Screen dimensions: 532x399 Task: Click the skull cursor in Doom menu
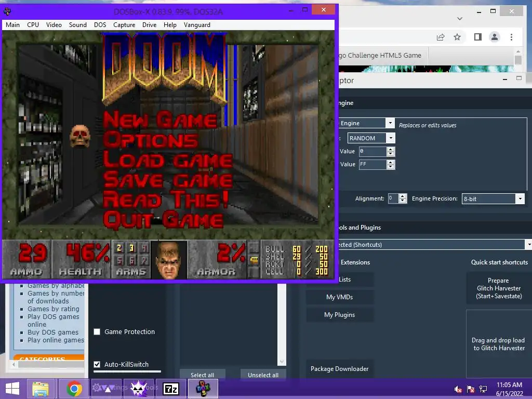[x=80, y=137]
